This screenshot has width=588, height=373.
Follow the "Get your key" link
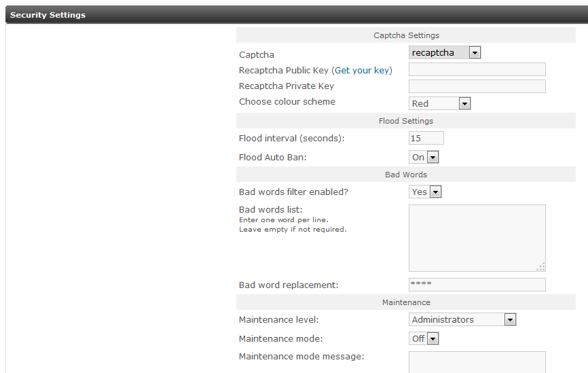point(362,70)
